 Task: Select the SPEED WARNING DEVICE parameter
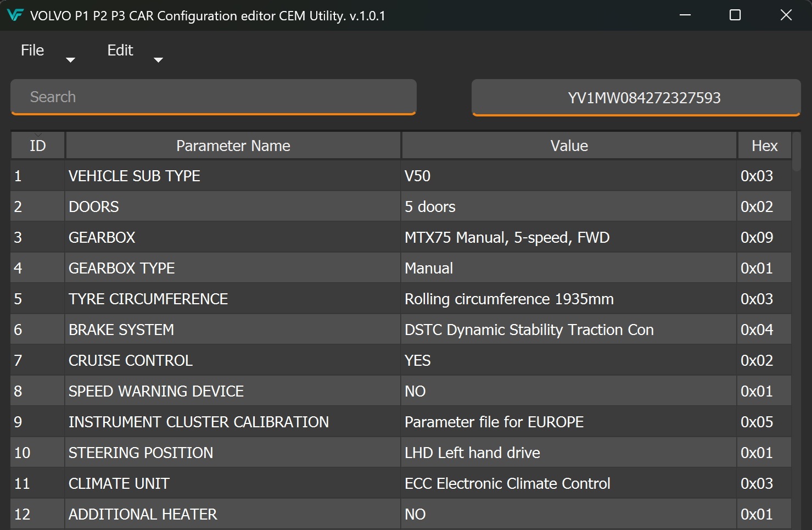(x=233, y=391)
